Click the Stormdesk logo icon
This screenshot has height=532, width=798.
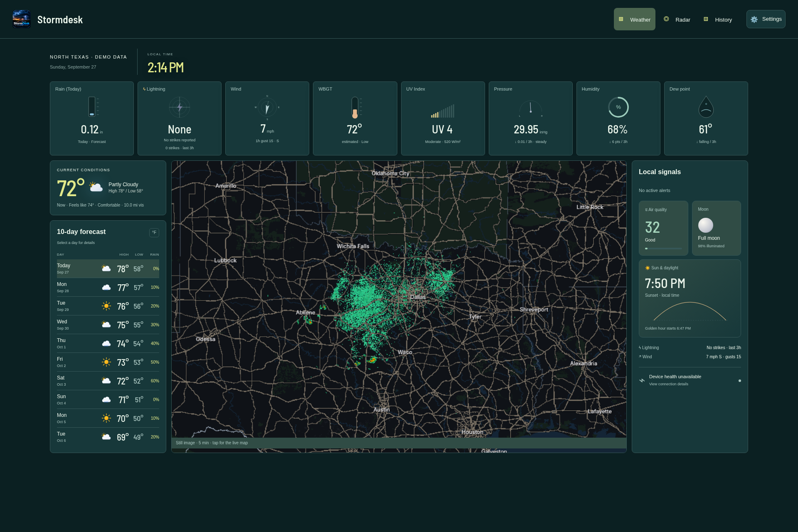[22, 19]
